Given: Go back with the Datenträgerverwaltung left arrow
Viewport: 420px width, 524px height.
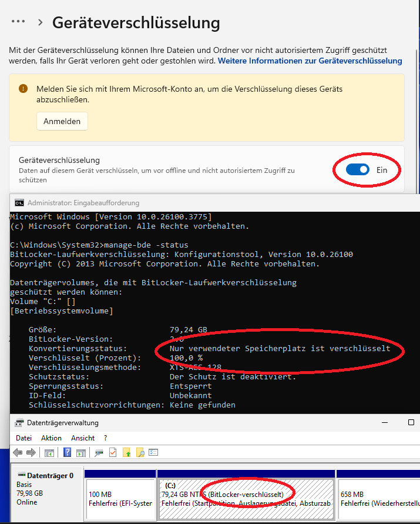Looking at the screenshot, I should 18,453.
